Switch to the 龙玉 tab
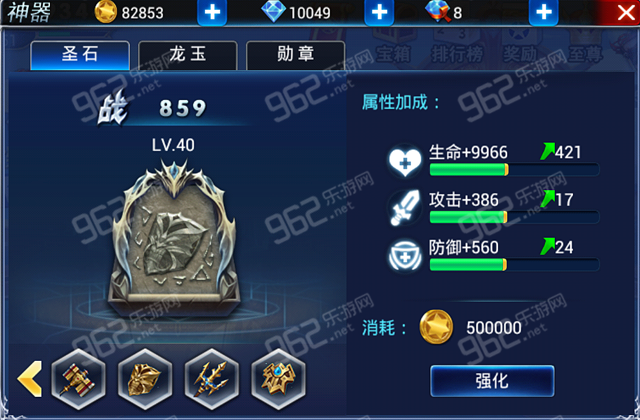This screenshot has height=420, width=640. [x=188, y=55]
